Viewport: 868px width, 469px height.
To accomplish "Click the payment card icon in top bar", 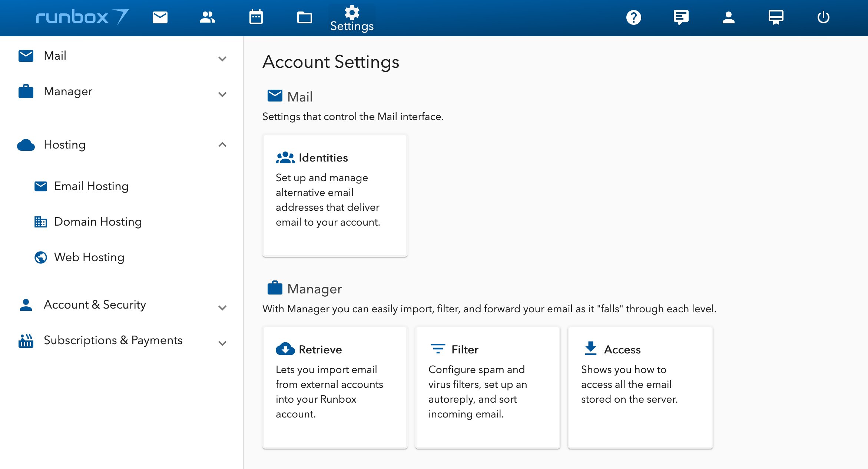I will click(776, 17).
